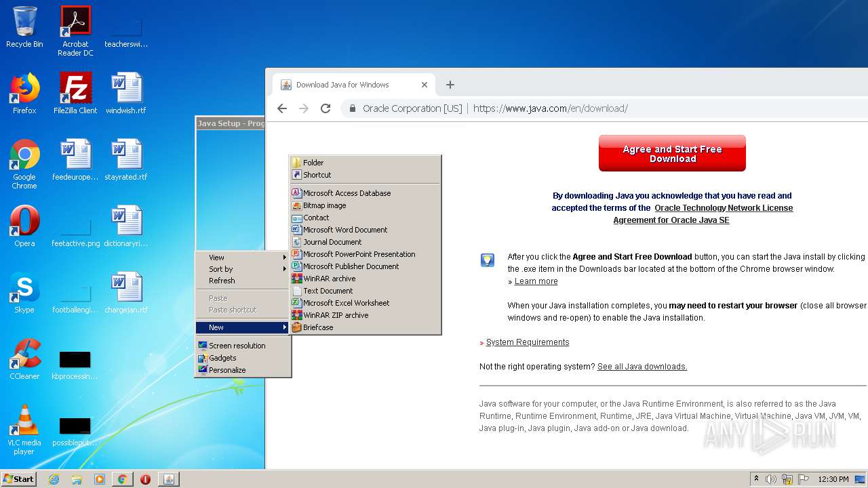This screenshot has height=488, width=868.
Task: Create new Contact item
Action: click(x=366, y=218)
